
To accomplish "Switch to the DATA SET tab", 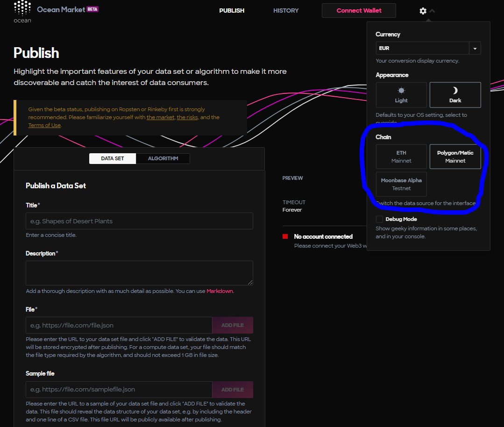I will pyautogui.click(x=113, y=158).
